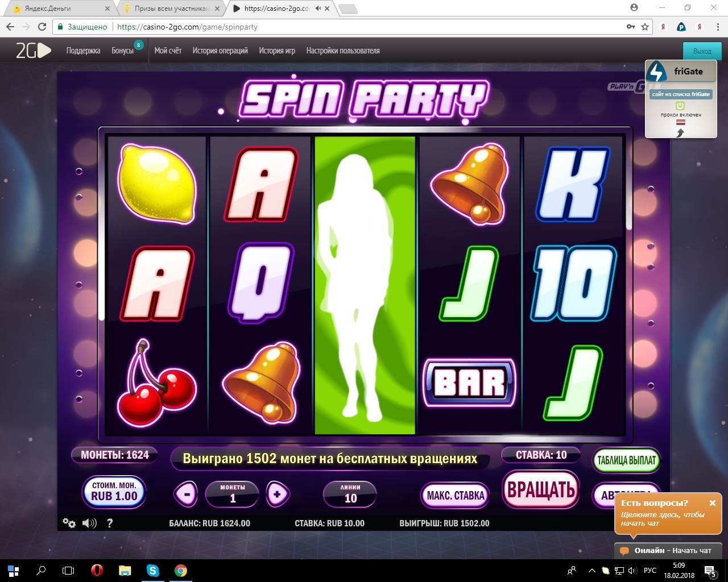Click the Q symbol on second reel
The image size is (728, 582).
[x=261, y=282]
